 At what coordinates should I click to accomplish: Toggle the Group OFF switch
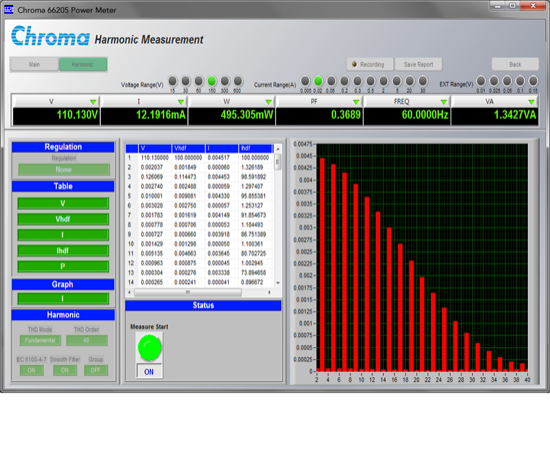click(x=95, y=370)
